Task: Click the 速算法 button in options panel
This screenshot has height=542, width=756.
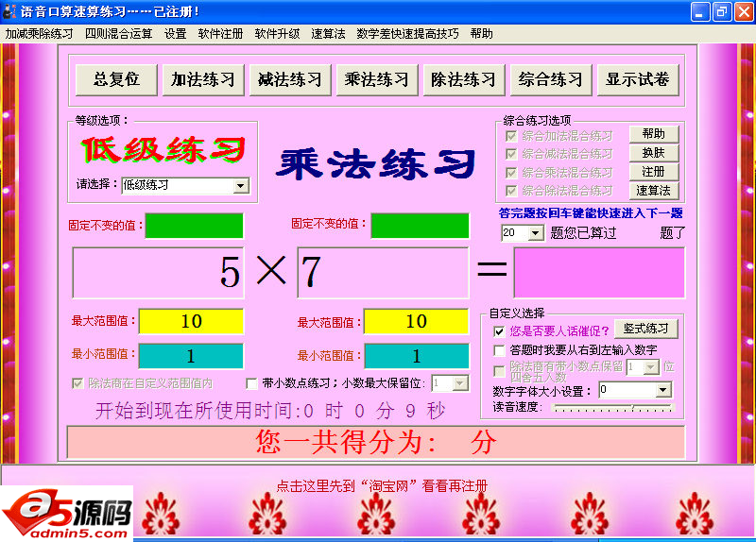Action: coord(654,191)
